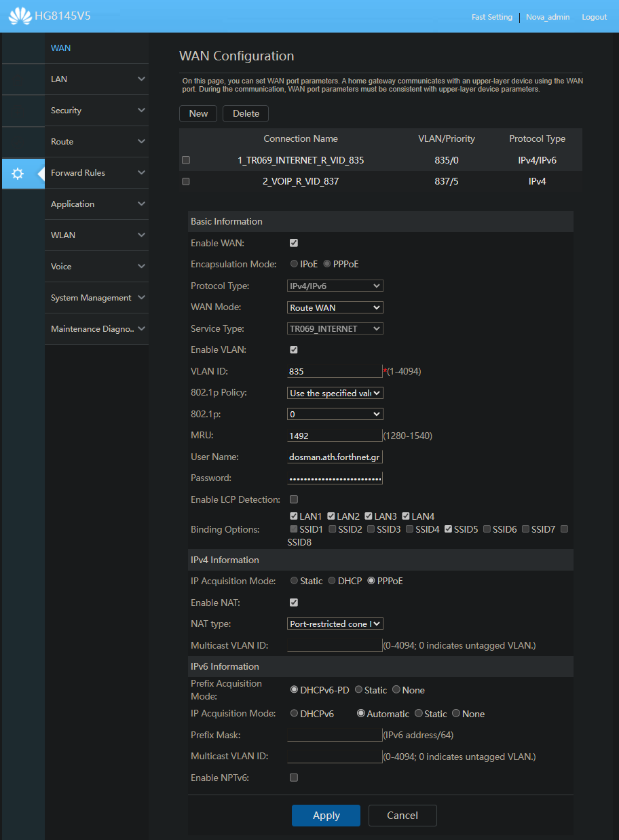Click the New connection button
Viewport: 619px width, 840px height.
pos(198,113)
